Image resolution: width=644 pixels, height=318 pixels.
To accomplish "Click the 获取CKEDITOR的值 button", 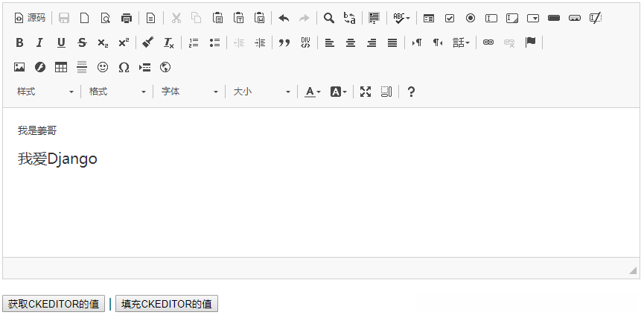I will click(54, 304).
